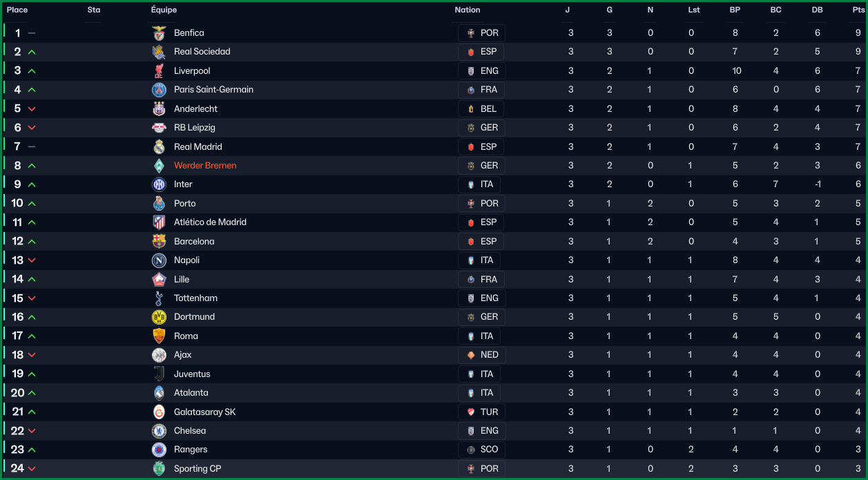Click the Paris Saint-Germain crest icon

(159, 90)
